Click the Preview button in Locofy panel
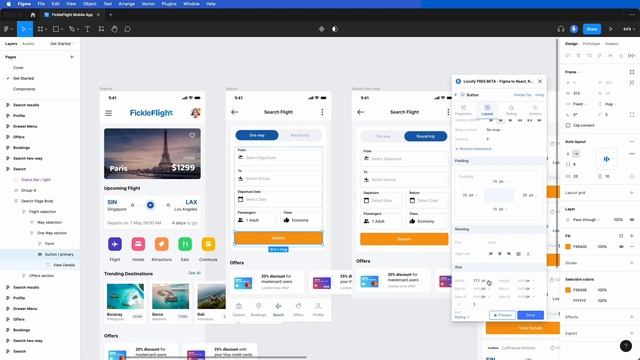The height and width of the screenshot is (360, 640). tap(502, 315)
